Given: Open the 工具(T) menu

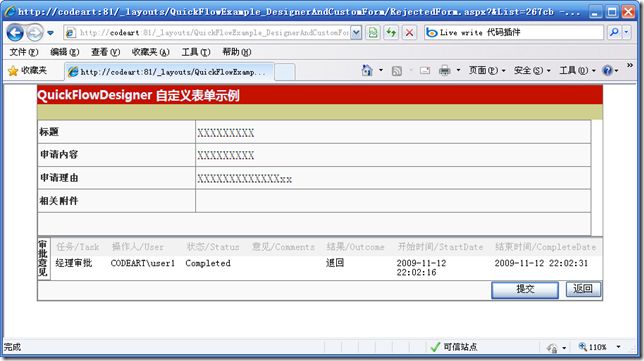Looking at the screenshot, I should (x=196, y=52).
